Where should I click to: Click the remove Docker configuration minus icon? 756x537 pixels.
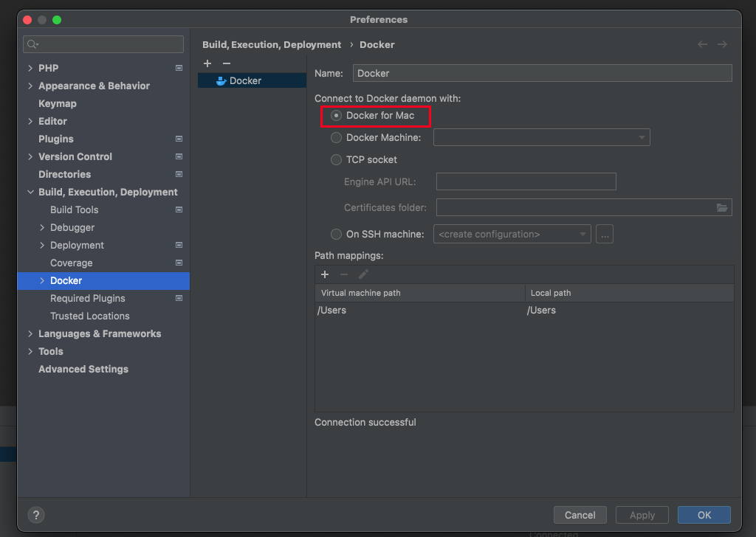[227, 64]
